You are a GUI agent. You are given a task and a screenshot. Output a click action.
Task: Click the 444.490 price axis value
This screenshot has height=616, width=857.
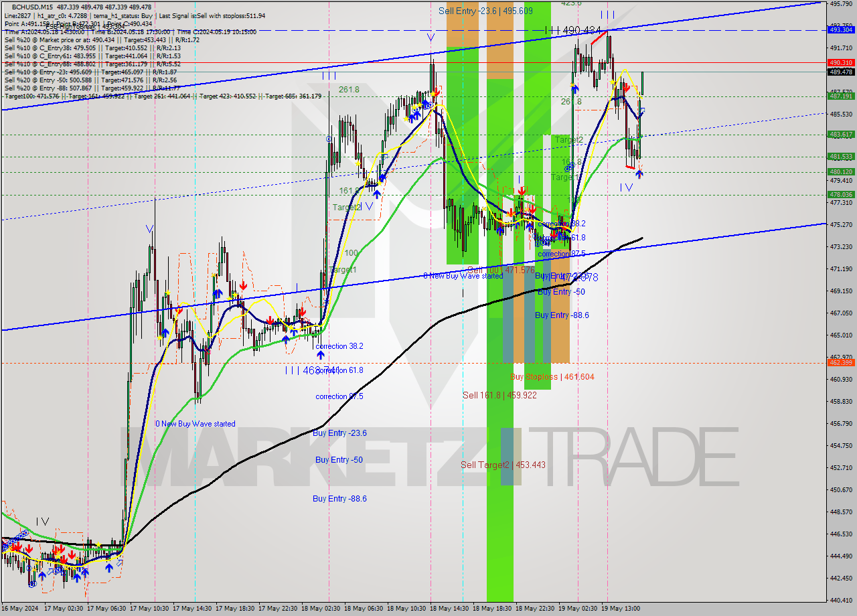tap(841, 556)
